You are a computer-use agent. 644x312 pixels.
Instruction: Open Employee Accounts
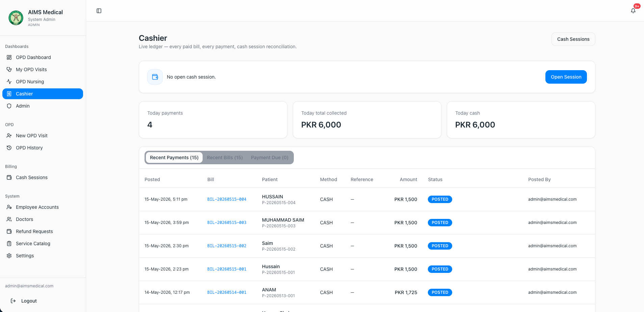click(43, 207)
